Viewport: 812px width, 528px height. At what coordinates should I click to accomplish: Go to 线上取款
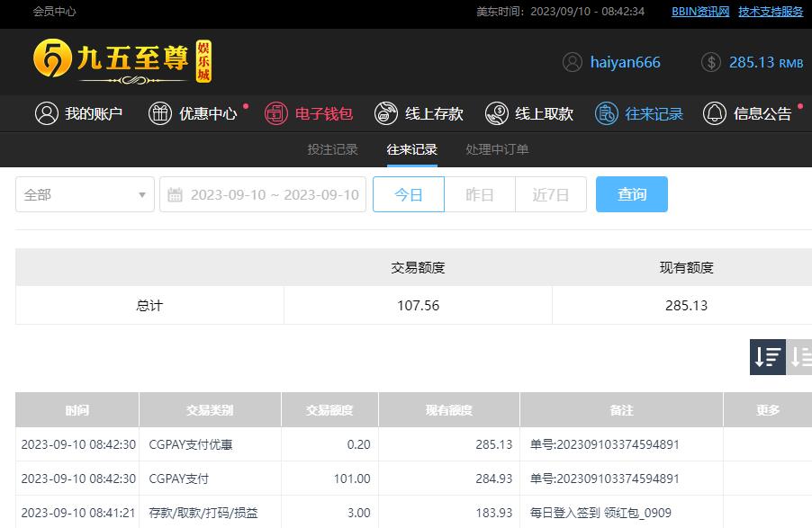coord(529,113)
